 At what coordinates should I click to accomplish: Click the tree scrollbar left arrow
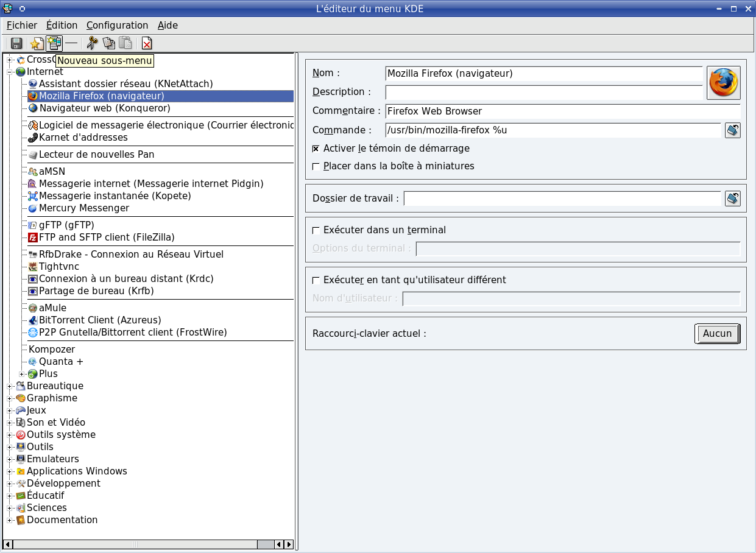[x=8, y=544]
